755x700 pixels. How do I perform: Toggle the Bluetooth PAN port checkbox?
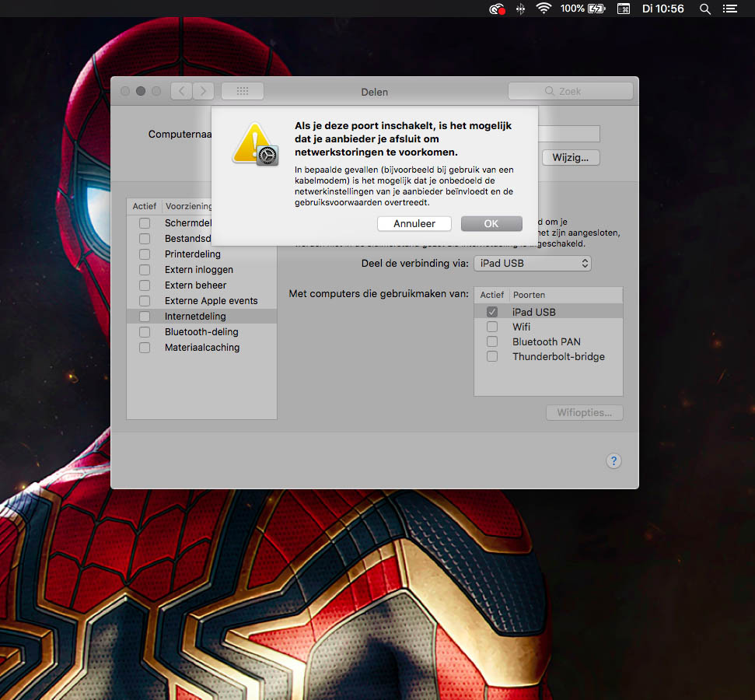click(x=492, y=341)
